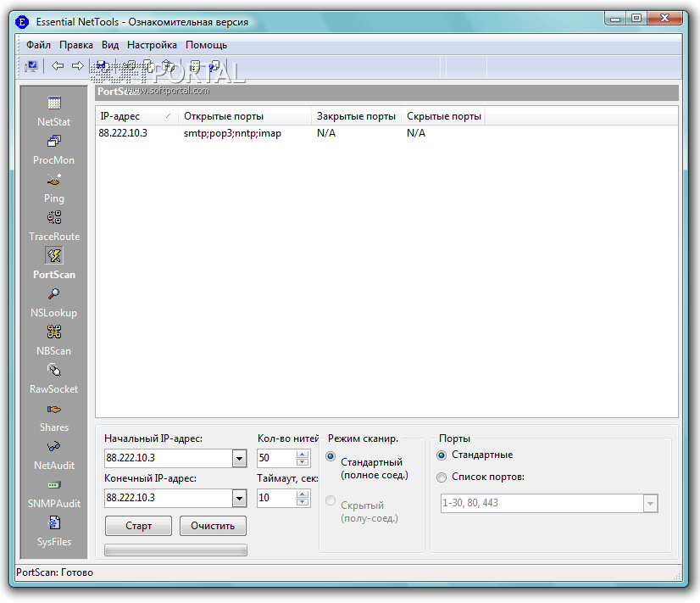Open the Файл menu
The height and width of the screenshot is (603, 700).
[x=38, y=45]
